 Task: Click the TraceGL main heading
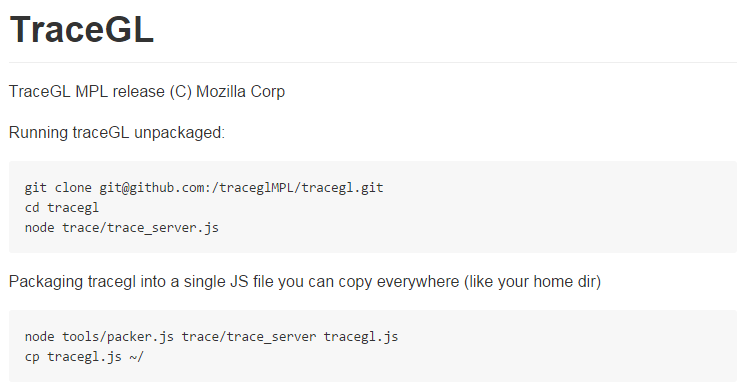[81, 30]
